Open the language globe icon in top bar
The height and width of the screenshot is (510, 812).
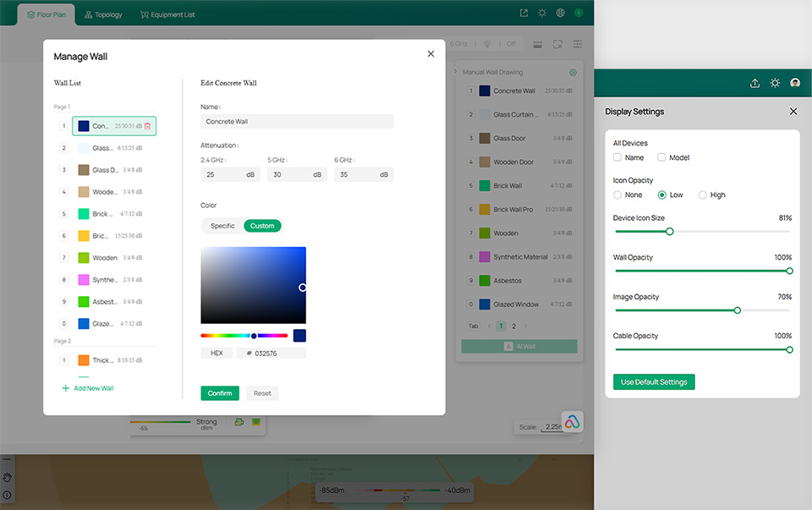click(x=560, y=13)
